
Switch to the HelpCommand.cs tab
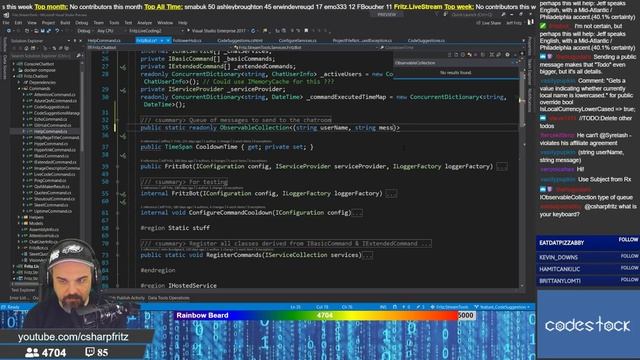click(x=104, y=40)
